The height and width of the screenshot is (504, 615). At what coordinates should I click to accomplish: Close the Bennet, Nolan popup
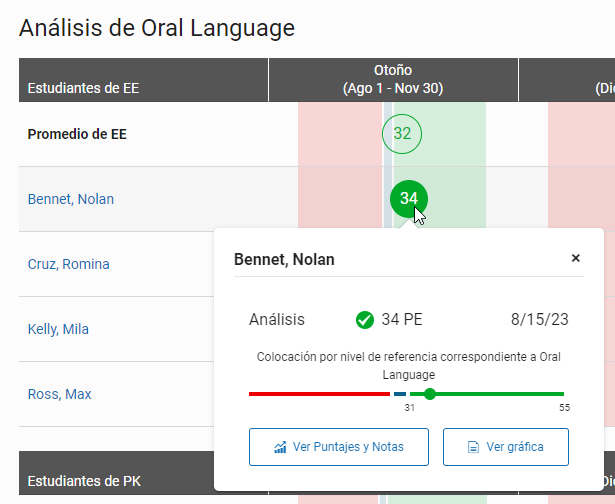575,258
